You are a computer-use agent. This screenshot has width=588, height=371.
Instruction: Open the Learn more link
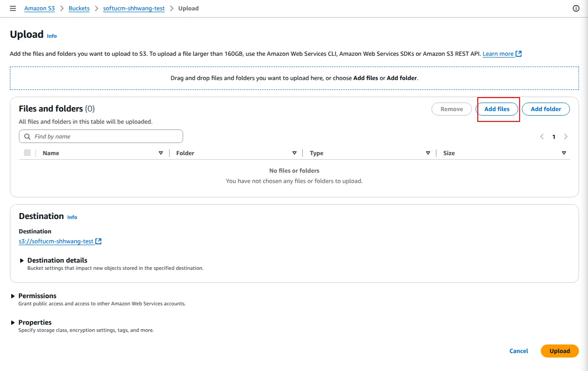[x=498, y=54]
